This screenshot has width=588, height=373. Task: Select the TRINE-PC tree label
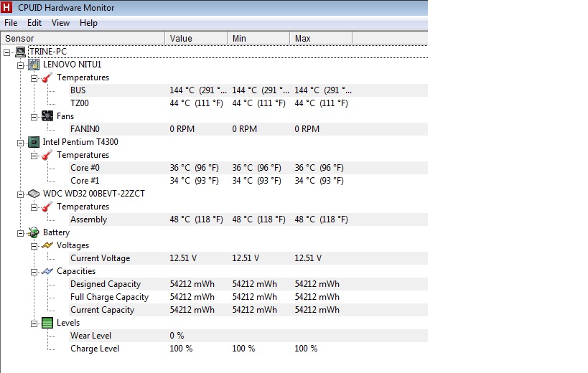tap(48, 52)
